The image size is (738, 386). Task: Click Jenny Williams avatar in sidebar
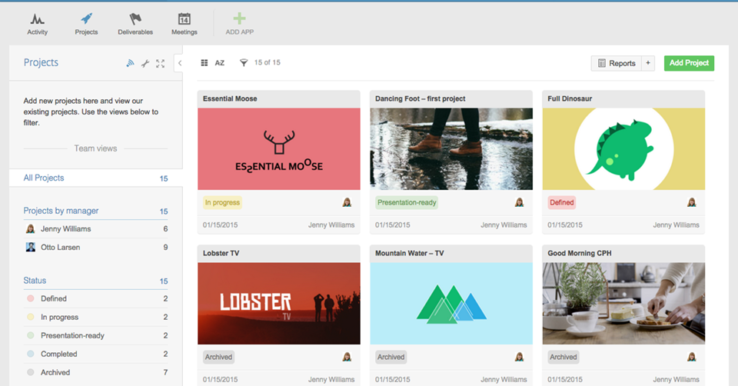pos(31,229)
